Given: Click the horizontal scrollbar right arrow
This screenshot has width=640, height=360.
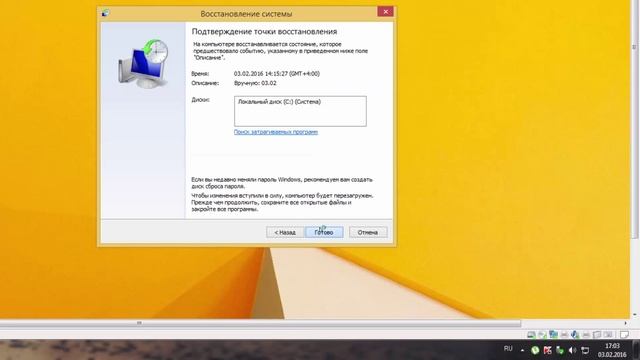Looking at the screenshot, I should (x=625, y=323).
